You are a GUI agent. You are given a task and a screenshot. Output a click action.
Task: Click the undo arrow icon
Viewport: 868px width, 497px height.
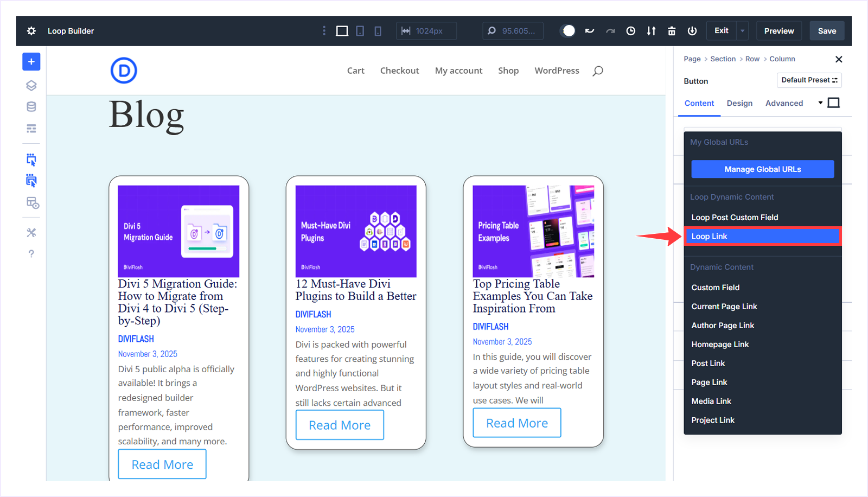tap(590, 31)
